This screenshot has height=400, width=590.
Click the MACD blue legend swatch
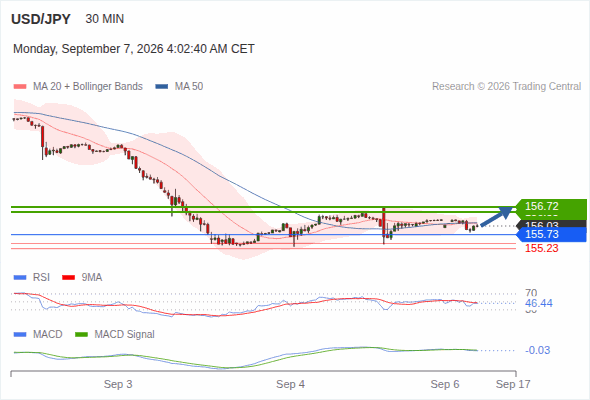20,335
